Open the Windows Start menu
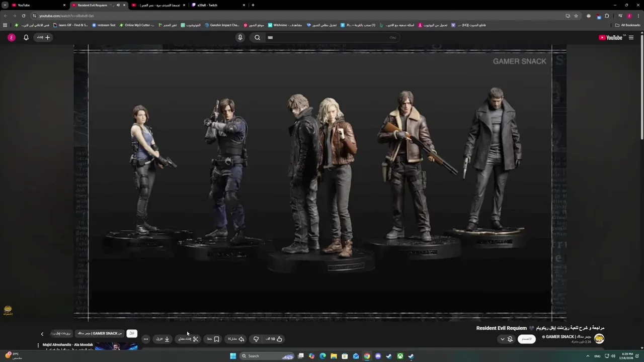 [233, 356]
